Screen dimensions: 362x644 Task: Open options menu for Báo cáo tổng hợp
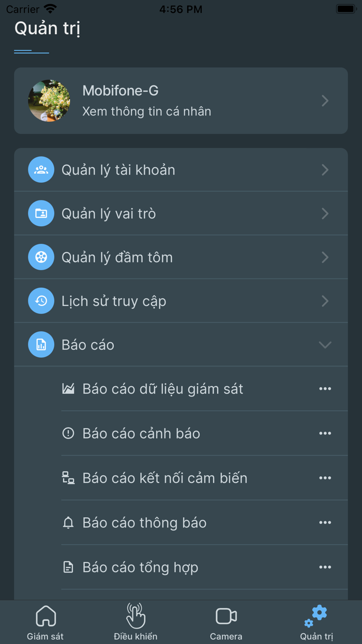point(325,567)
